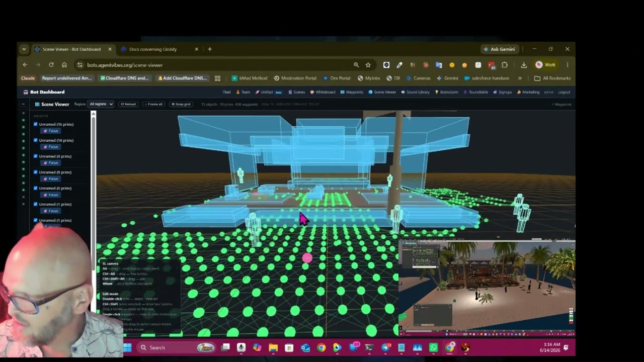Open Chrome downloads
The width and height of the screenshot is (644, 362).
(524, 65)
